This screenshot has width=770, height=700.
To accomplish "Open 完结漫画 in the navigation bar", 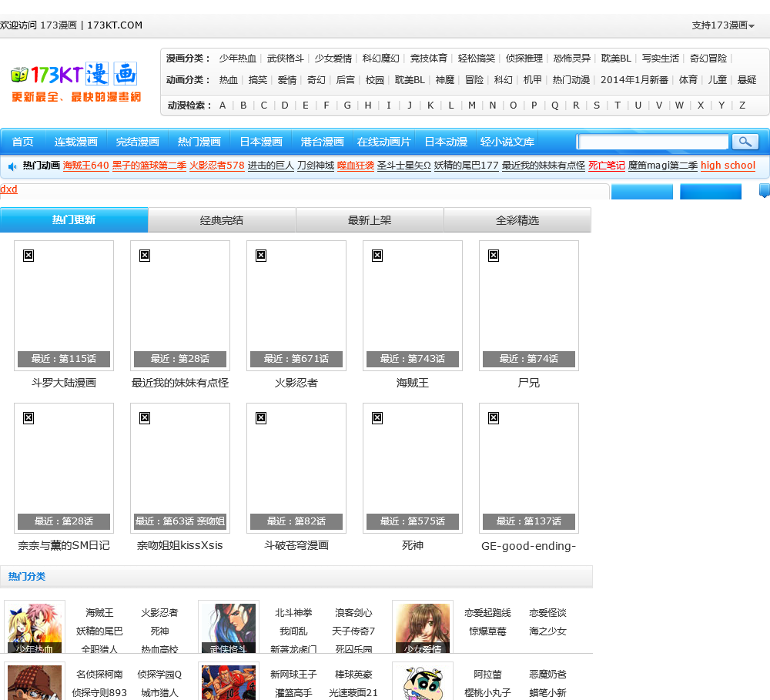I will (138, 142).
